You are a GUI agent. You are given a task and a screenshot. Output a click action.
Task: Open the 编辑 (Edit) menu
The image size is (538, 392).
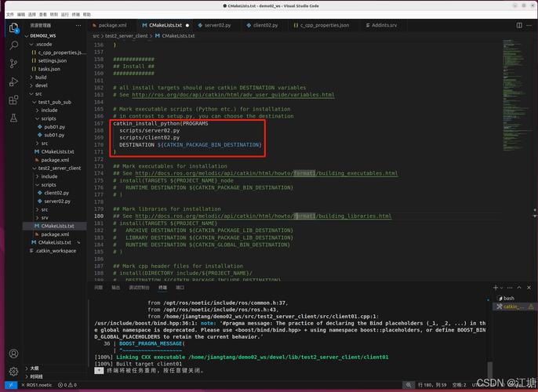(x=21, y=14)
